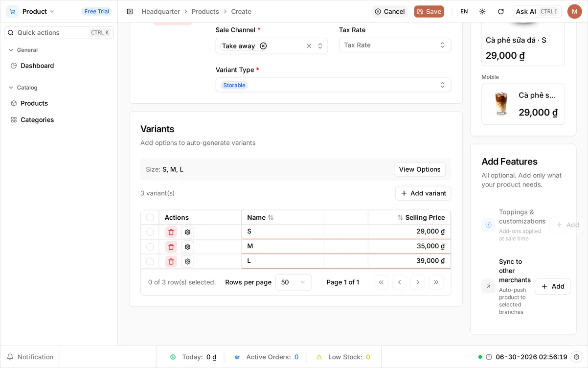588x368 pixels.
Task: Click the help icon in status bar
Action: pos(577,357)
